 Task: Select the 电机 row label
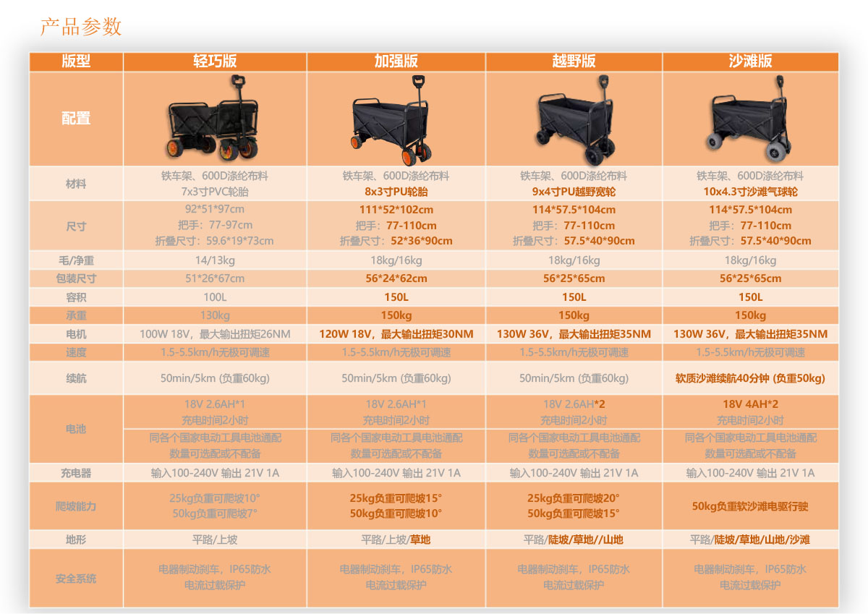76,334
